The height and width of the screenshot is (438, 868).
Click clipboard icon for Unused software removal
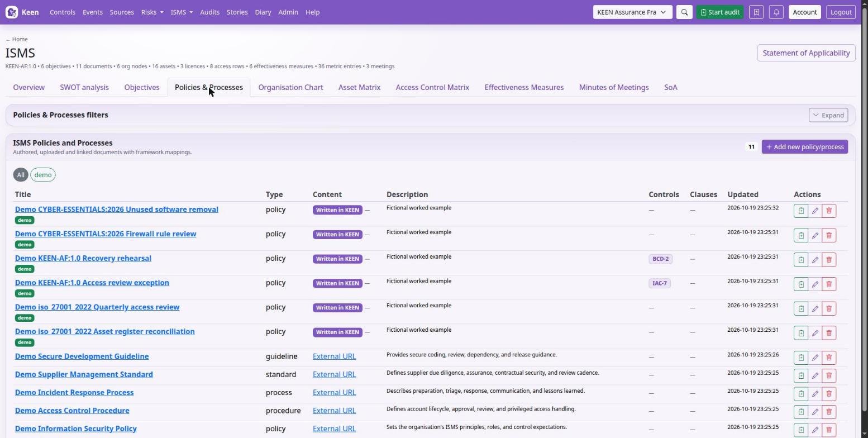(x=801, y=211)
